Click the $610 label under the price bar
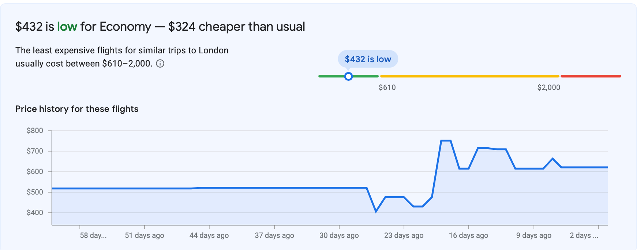 point(387,87)
